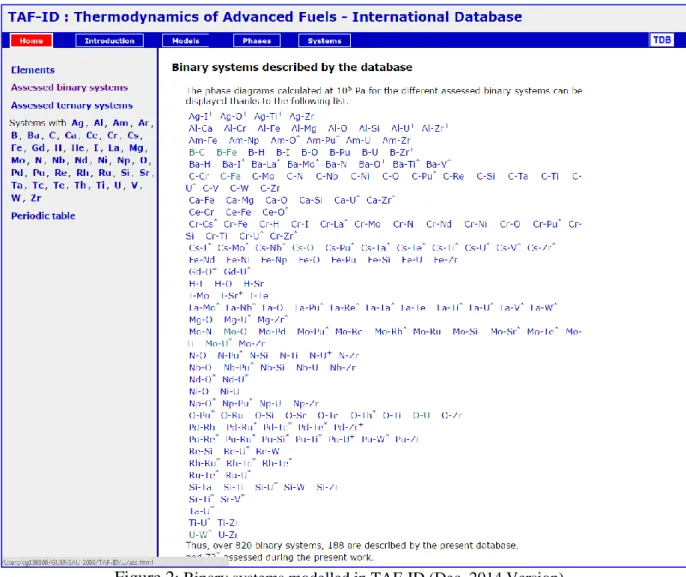
Task: Open the U-Zr binary system
Action: pos(228,535)
